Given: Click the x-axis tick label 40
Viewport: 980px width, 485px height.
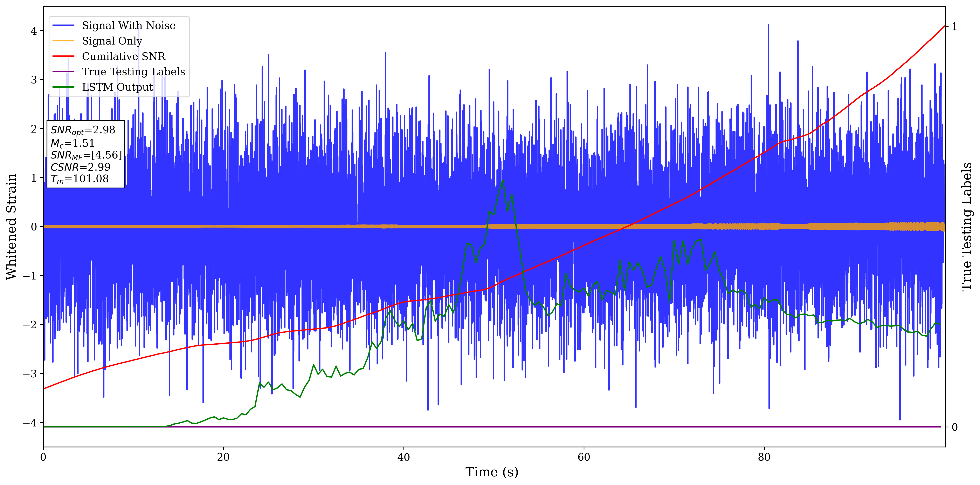Looking at the screenshot, I should [403, 457].
